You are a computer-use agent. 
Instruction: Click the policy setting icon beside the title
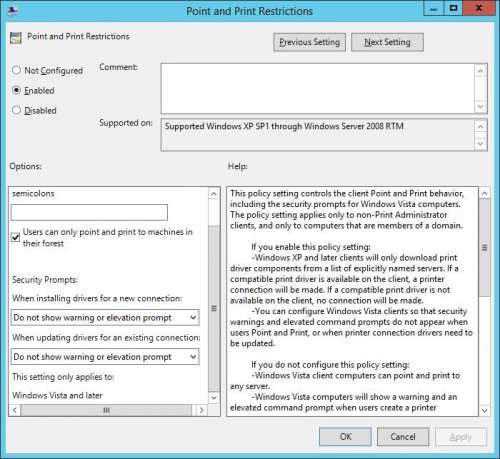coord(16,38)
